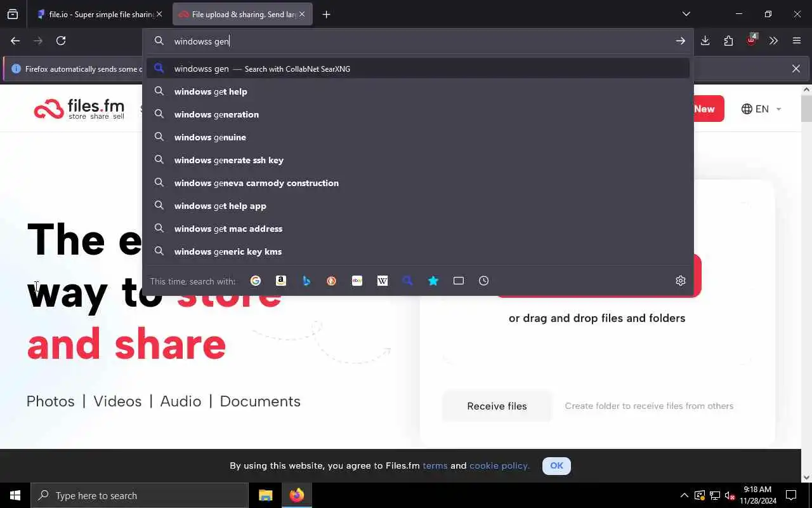Open Firefox View icon
Image resolution: width=812 pixels, height=508 pixels.
pyautogui.click(x=13, y=14)
